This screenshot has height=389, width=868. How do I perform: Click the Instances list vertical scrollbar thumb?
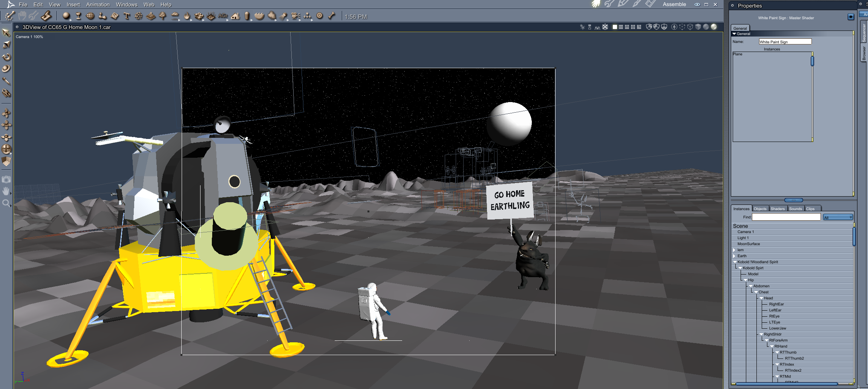[812, 61]
